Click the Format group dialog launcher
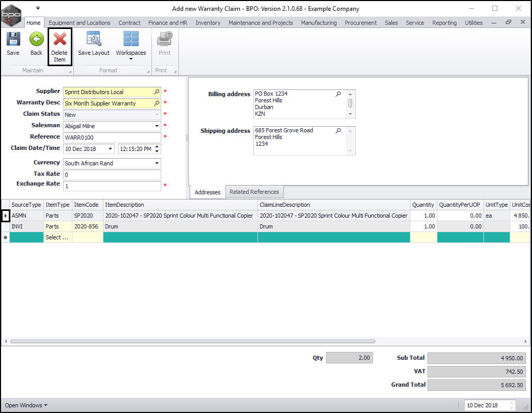This screenshot has height=413, width=532. 148,71
